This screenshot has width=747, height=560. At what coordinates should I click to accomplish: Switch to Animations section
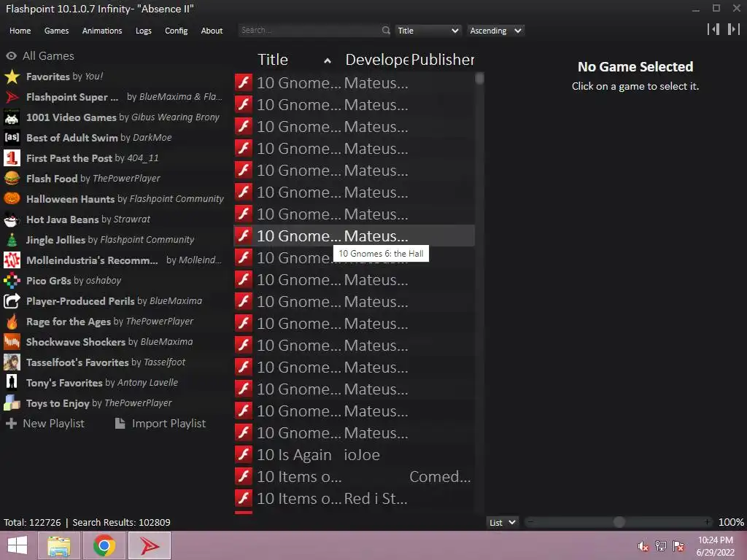point(102,31)
